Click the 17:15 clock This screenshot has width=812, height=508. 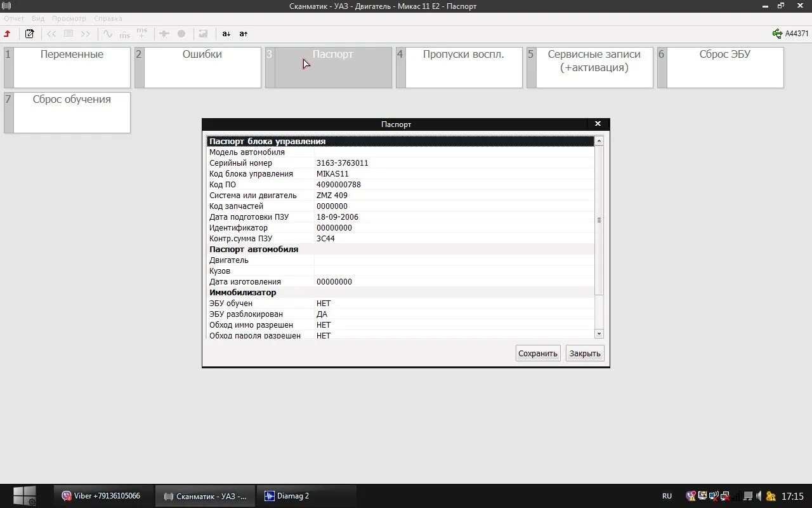click(792, 496)
